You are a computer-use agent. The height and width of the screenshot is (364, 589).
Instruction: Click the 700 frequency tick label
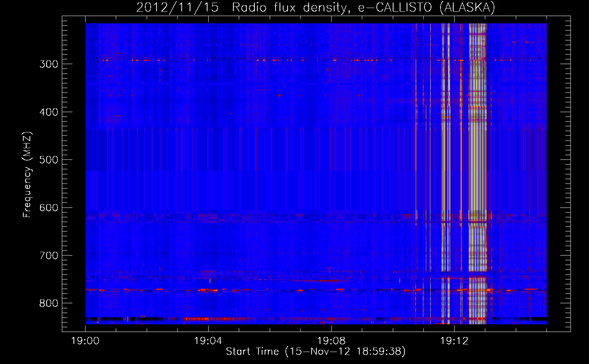(49, 256)
